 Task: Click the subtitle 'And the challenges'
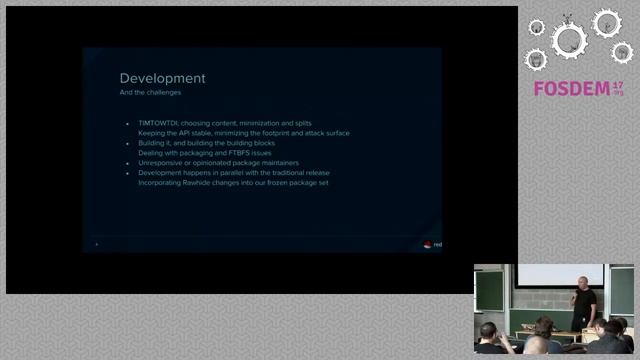(x=150, y=92)
